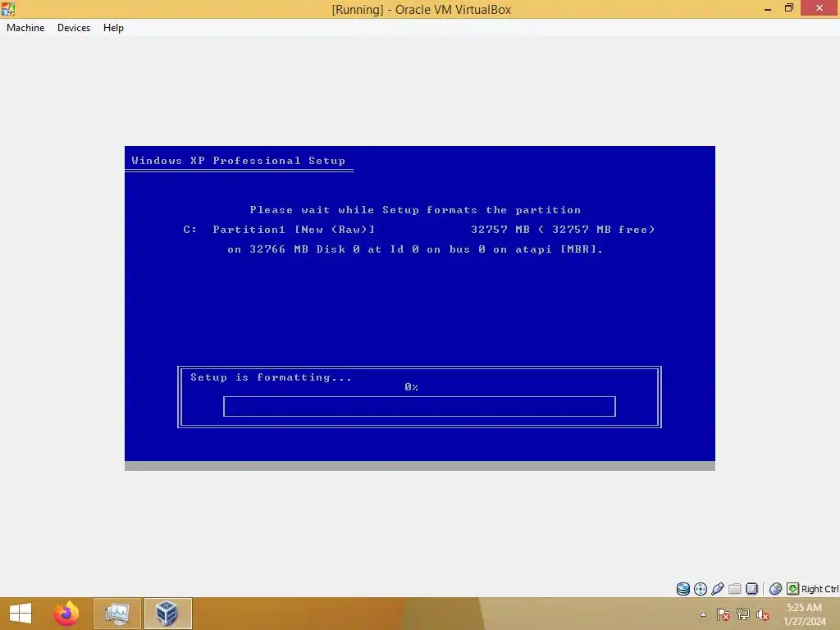Close the VirtualBox window
The height and width of the screenshot is (630, 840).
tap(819, 8)
